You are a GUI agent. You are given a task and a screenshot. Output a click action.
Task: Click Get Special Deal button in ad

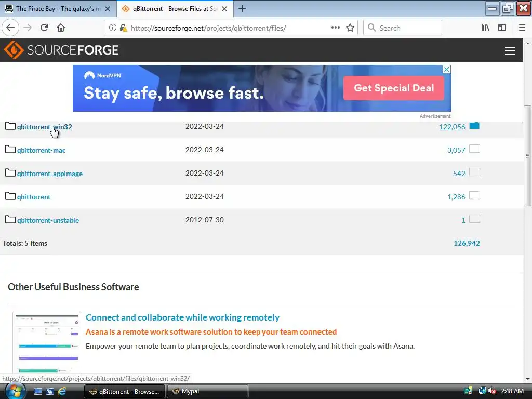tap(394, 88)
